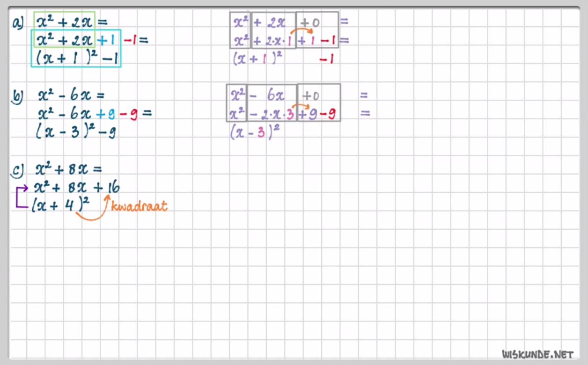This screenshot has width=588, height=365.
Task: Click the WISKUNDE.NET watermark
Action: (x=537, y=354)
